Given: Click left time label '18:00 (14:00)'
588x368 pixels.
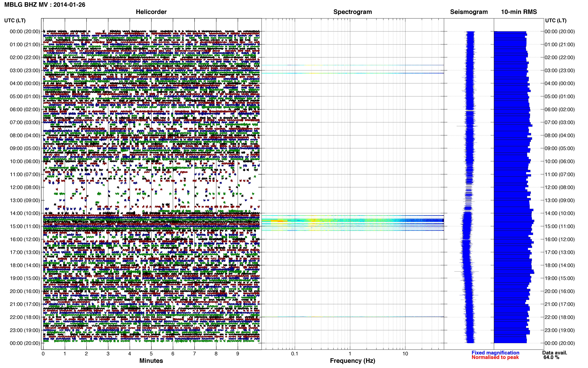Looking at the screenshot, I should (25, 265).
